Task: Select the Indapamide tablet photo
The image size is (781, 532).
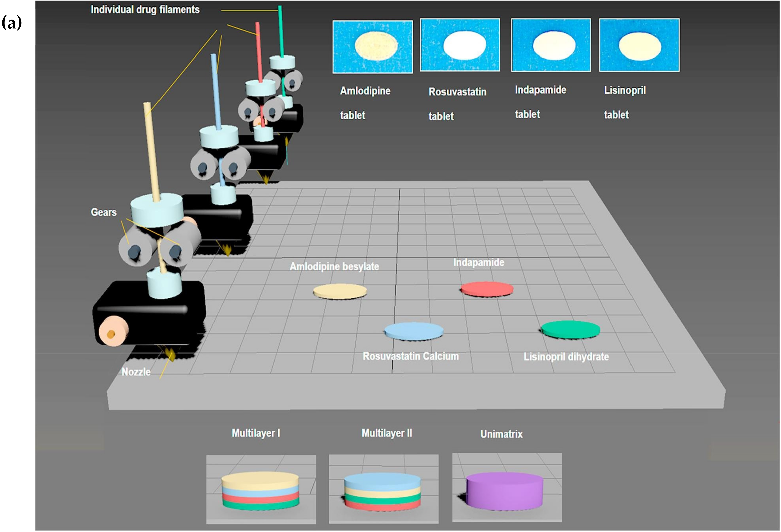Action: click(x=551, y=45)
